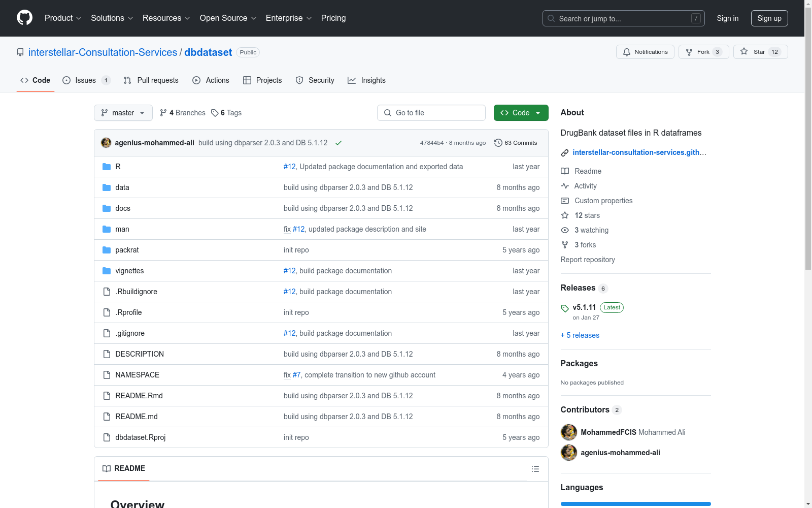
Task: Click the green commit status checkmark
Action: coord(339,143)
